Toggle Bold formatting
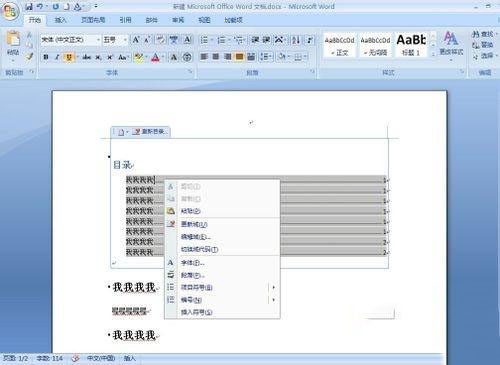 click(46, 57)
